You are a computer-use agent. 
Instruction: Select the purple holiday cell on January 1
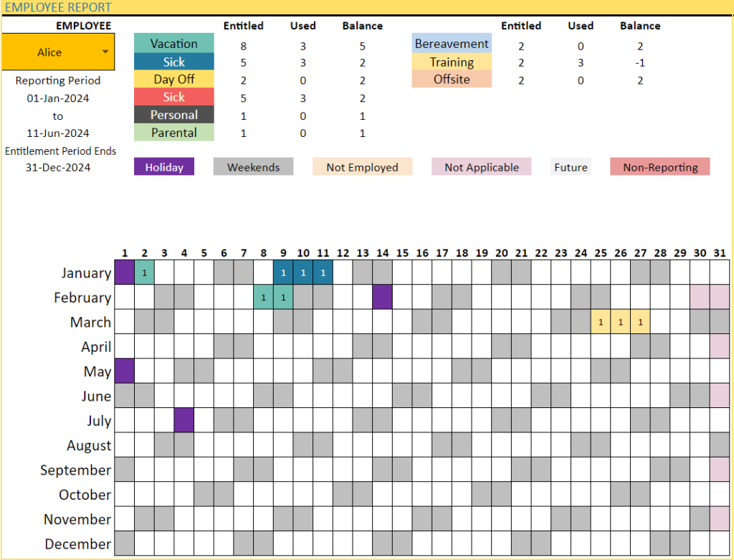coord(124,272)
